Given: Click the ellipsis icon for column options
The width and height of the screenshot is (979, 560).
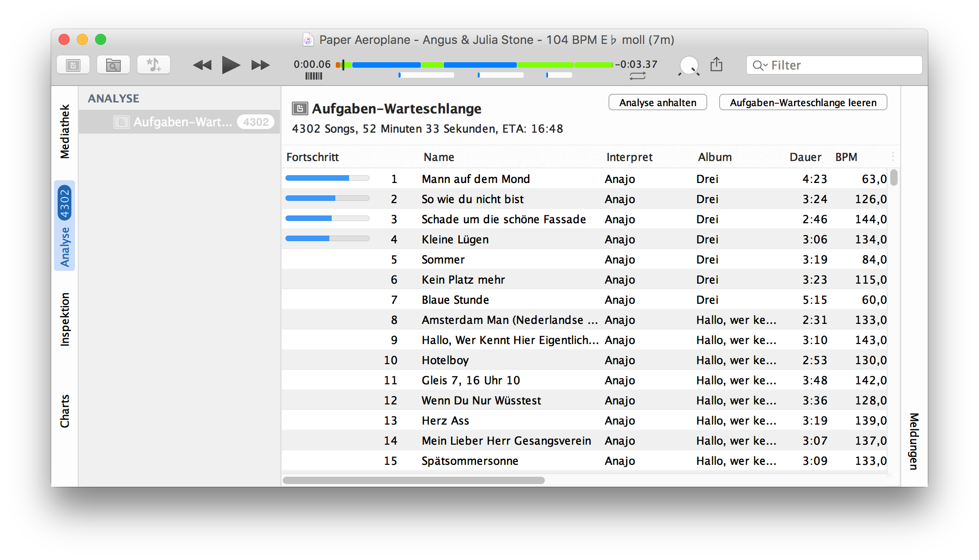Looking at the screenshot, I should point(893,156).
